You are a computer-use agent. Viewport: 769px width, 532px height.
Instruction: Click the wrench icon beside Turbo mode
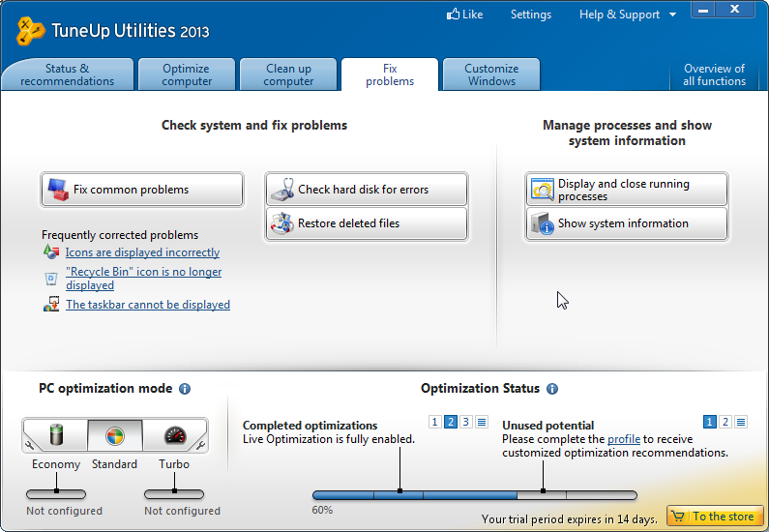click(200, 445)
